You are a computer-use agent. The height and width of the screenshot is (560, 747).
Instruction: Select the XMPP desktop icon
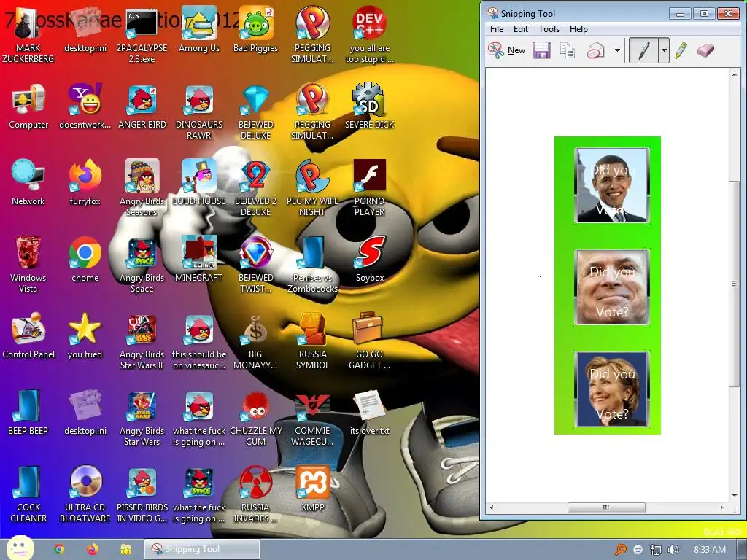tap(312, 490)
